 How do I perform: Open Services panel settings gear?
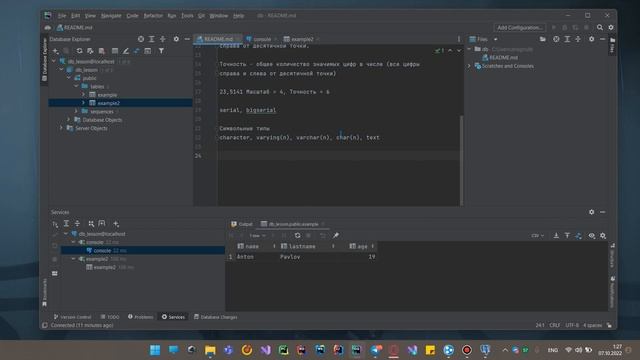coord(591,212)
